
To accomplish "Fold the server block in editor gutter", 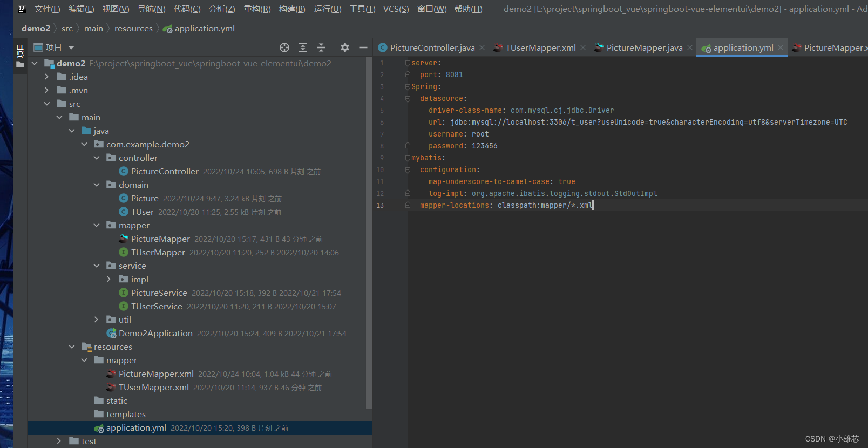I will point(408,63).
